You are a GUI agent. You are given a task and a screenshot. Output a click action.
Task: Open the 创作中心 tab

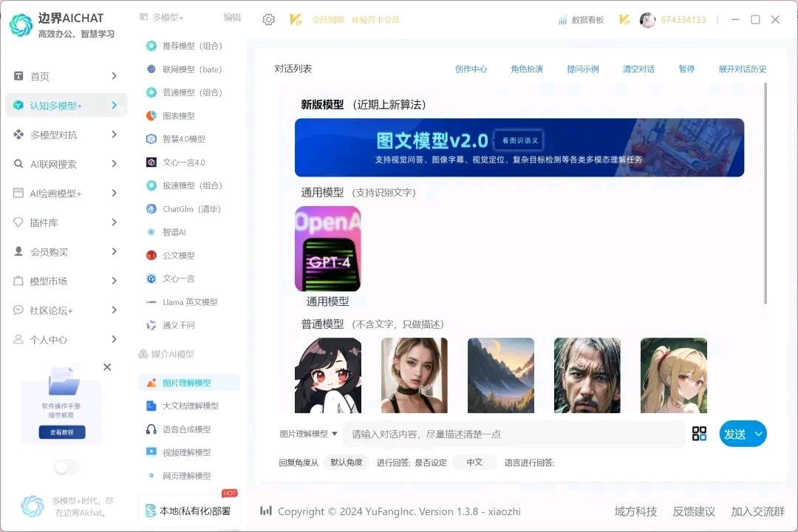tap(471, 69)
